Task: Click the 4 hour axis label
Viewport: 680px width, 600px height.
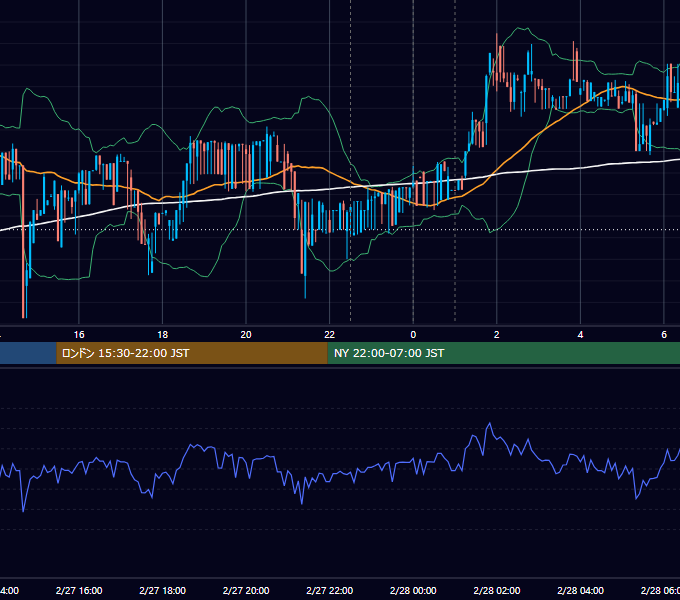Action: [580, 335]
